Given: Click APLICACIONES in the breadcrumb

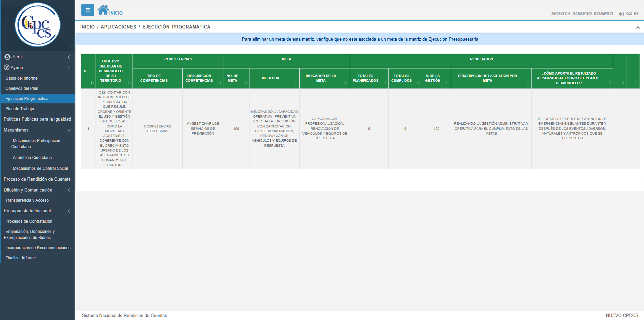Looking at the screenshot, I should click(x=118, y=27).
